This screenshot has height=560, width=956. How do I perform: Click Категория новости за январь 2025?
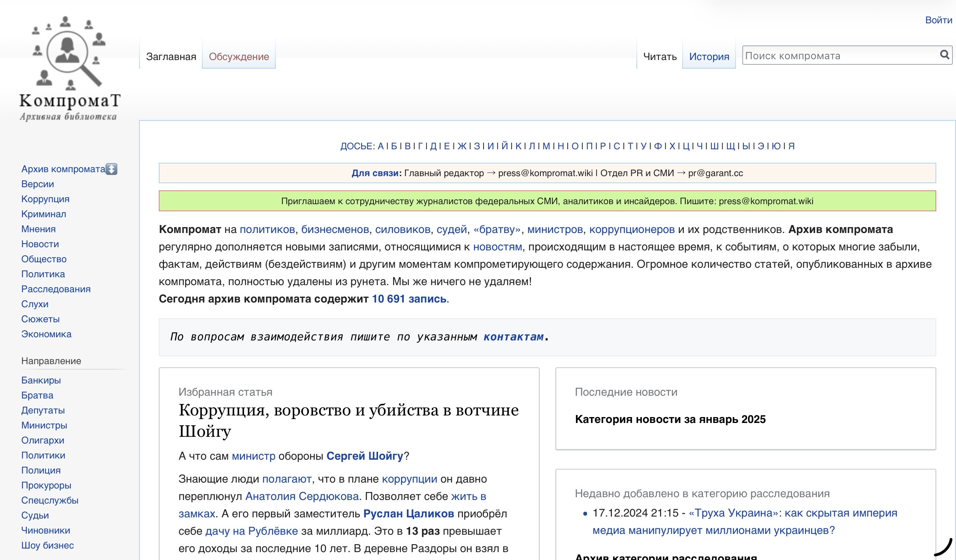670,419
